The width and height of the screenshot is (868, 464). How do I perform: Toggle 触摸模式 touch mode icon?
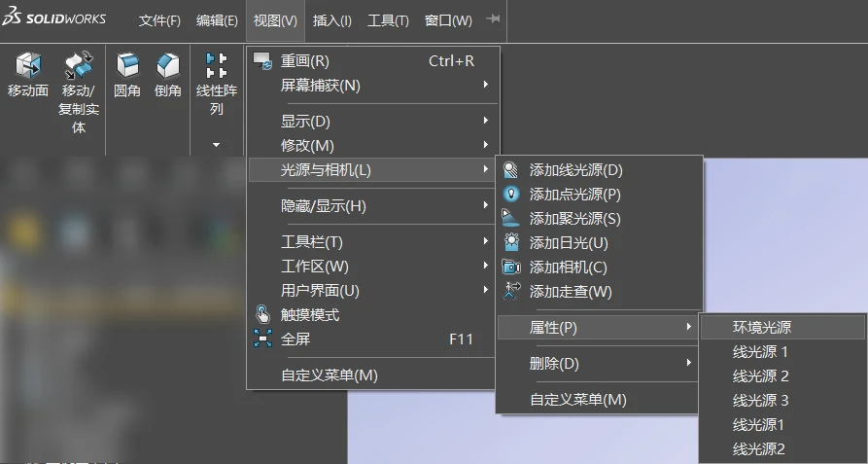coord(262,314)
